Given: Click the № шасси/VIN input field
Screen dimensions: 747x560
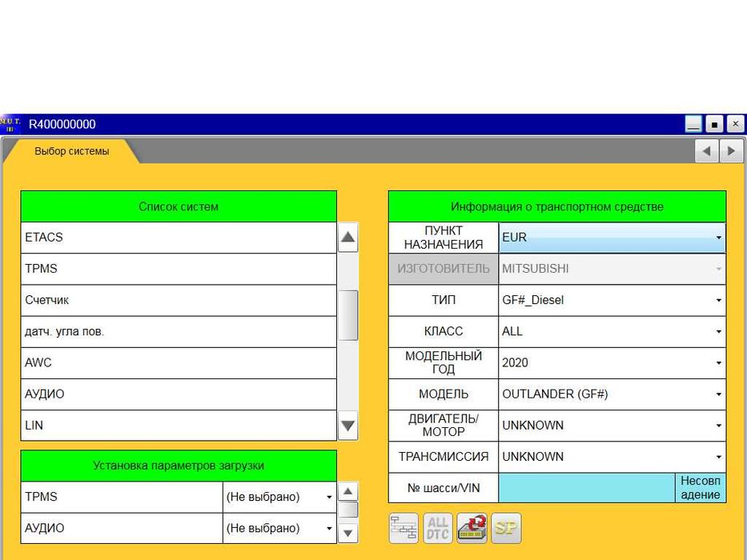Looking at the screenshot, I should click(586, 488).
